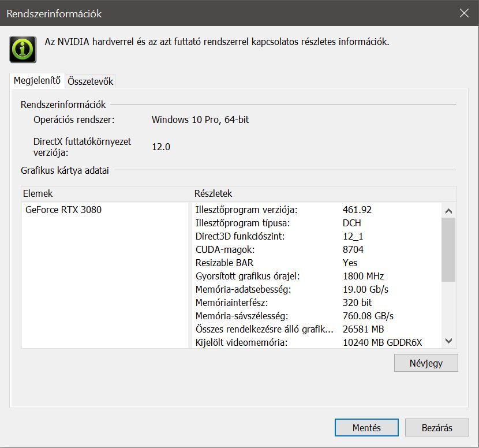Click the 19.00 Gb/s data rate value

(365, 289)
